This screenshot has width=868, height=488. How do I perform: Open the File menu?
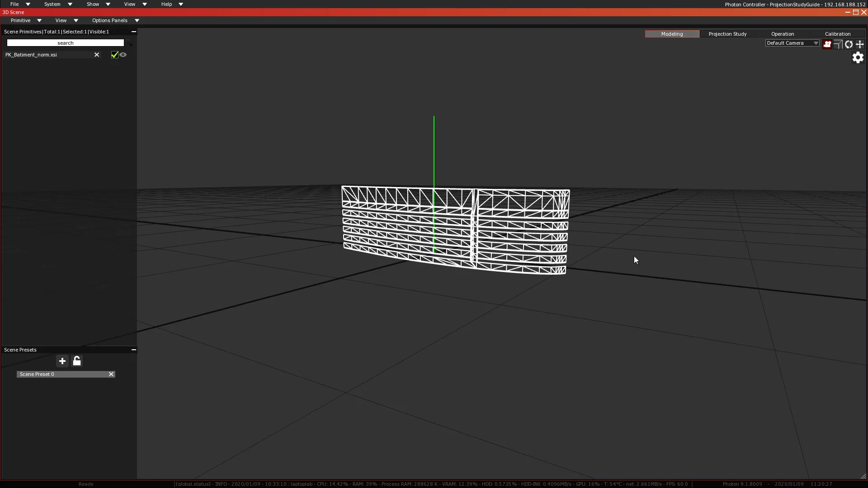tap(20, 4)
